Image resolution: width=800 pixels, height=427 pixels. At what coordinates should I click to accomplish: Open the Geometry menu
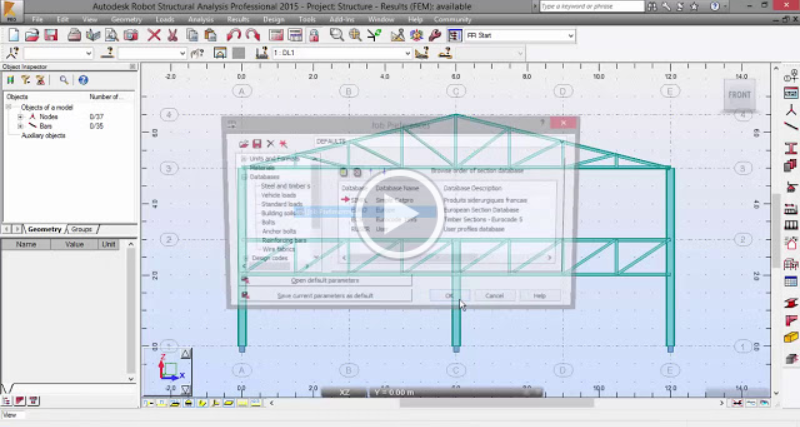coord(126,19)
